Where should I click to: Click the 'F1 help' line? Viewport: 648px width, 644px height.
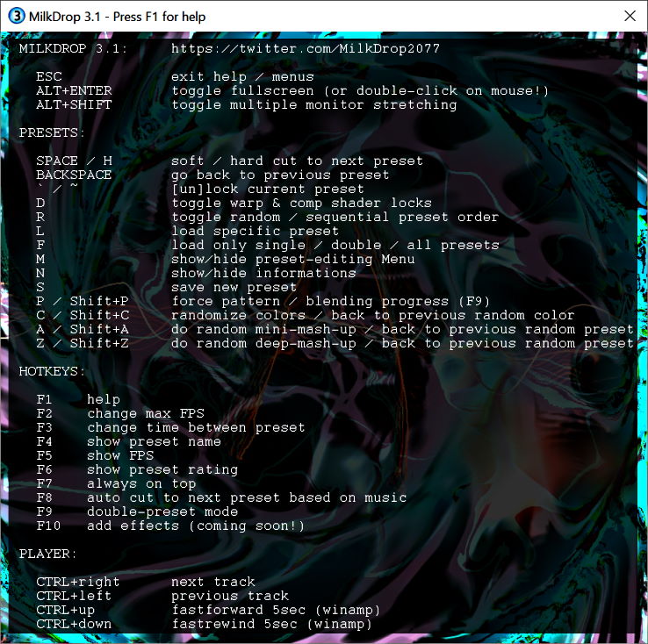pos(78,399)
